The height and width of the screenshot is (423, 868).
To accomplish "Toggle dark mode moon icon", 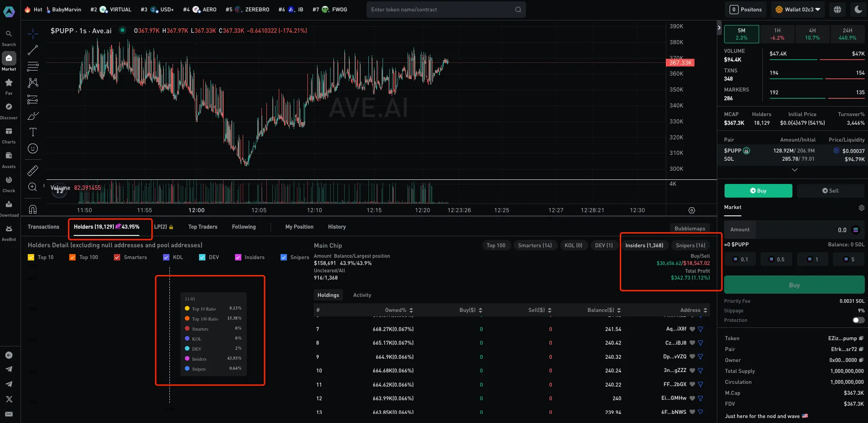I will tap(858, 10).
